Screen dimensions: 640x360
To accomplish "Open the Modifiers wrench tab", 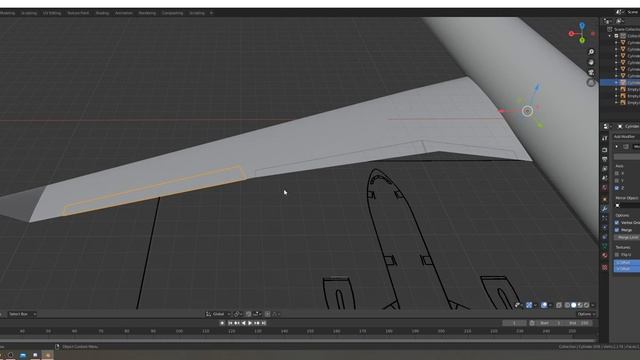I will [x=604, y=209].
